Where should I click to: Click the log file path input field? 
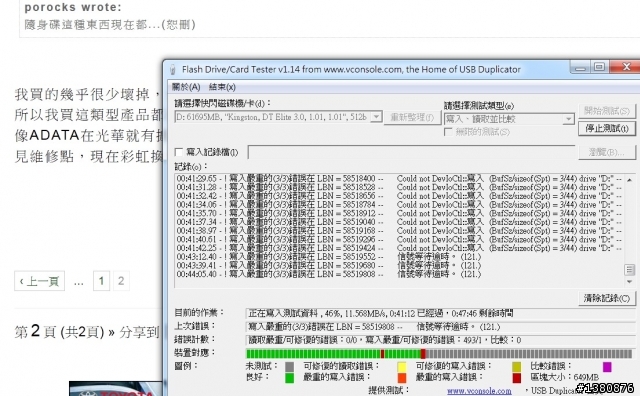coord(411,152)
